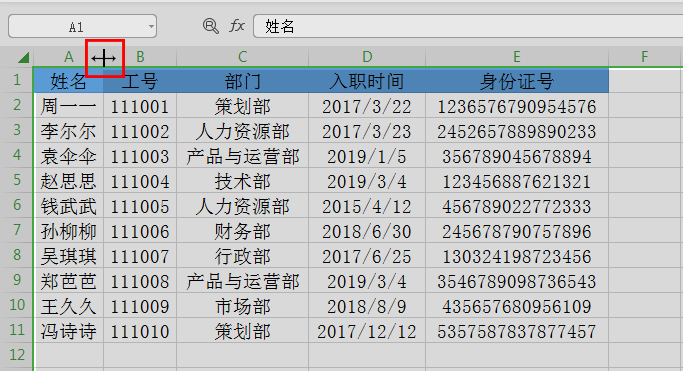683x371 pixels.
Task: Click the cell containing 王久久
Action: 68,306
